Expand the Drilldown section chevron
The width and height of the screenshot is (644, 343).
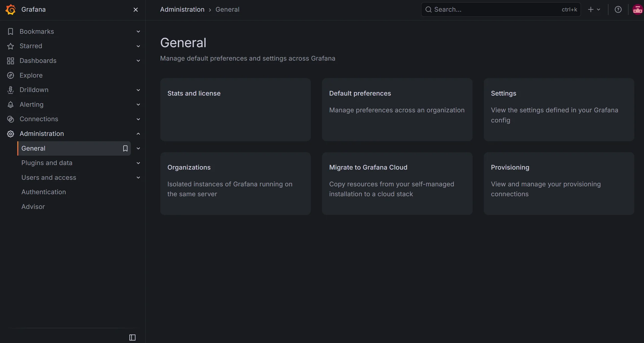coord(138,90)
